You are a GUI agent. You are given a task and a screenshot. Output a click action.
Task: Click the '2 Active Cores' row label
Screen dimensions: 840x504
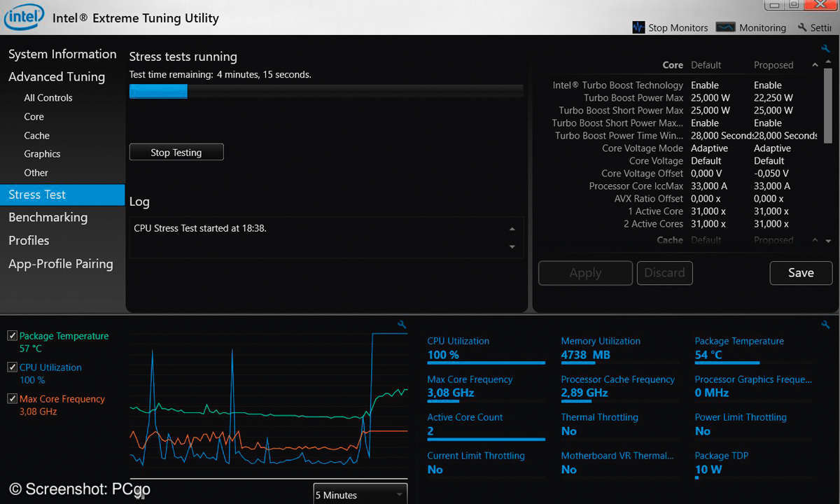(x=653, y=224)
